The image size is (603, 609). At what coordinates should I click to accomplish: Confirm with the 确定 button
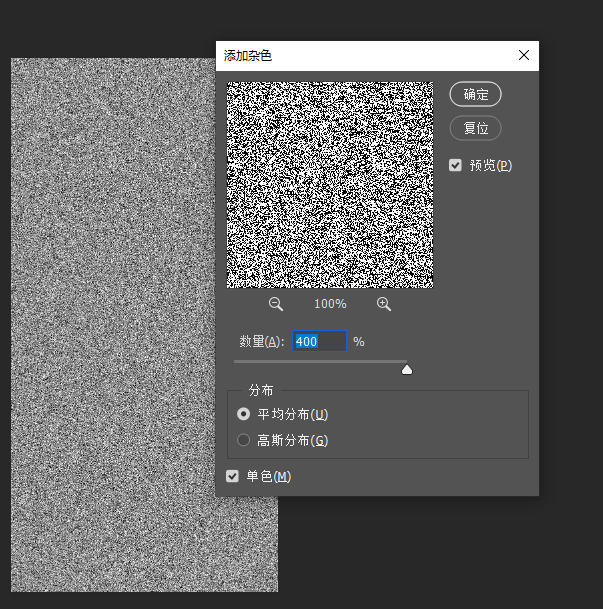pyautogui.click(x=475, y=94)
